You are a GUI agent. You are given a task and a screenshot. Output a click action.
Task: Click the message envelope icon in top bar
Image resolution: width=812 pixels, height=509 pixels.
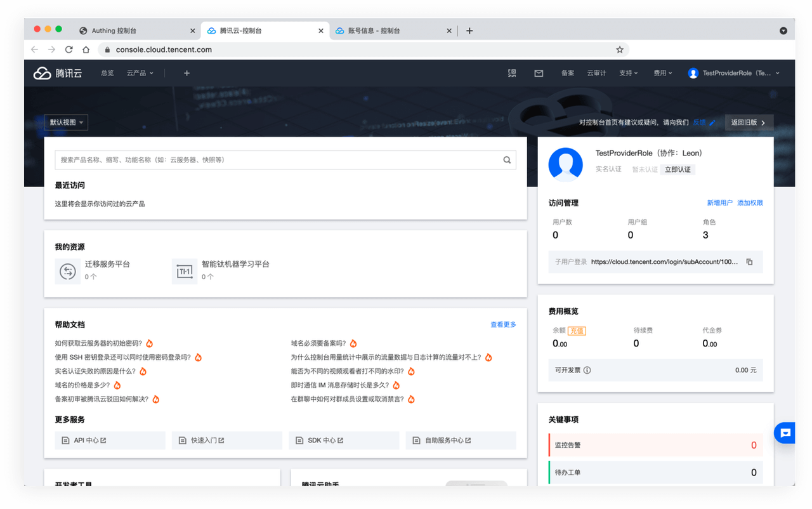tap(539, 72)
